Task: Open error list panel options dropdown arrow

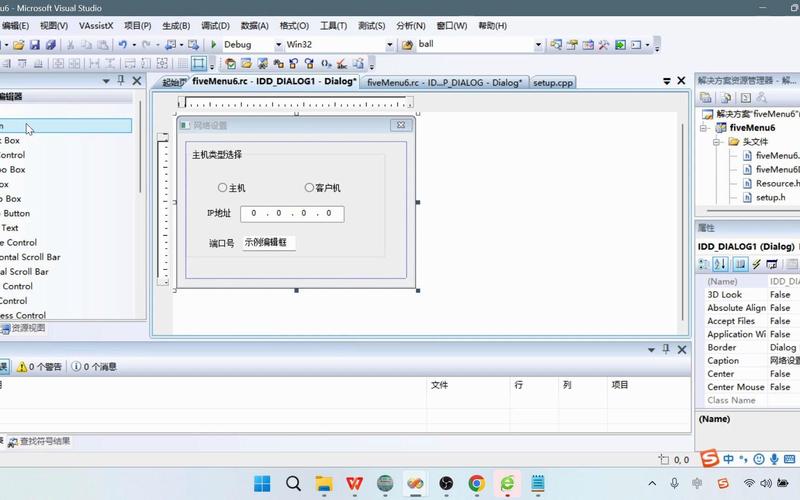Action: tap(651, 349)
